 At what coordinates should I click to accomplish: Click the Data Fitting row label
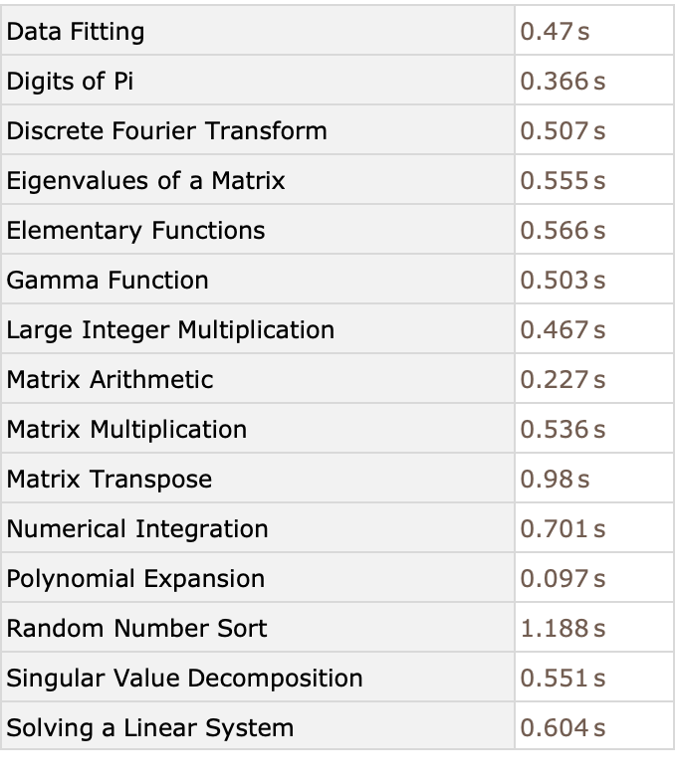point(76,32)
